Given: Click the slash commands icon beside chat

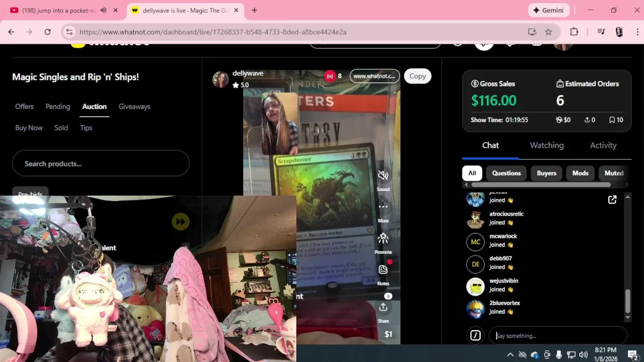Looking at the screenshot, I should 475,335.
